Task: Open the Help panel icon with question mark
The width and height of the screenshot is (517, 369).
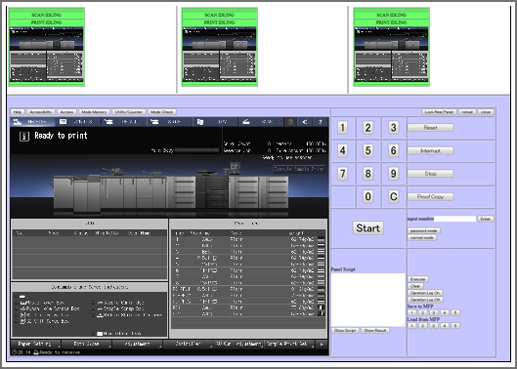Action: point(320,122)
